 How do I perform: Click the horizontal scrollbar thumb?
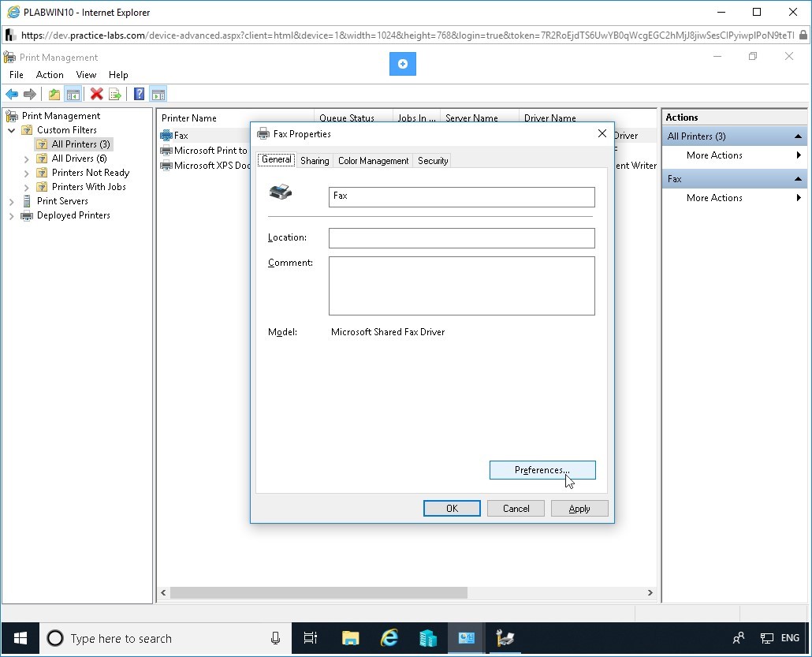coord(318,593)
